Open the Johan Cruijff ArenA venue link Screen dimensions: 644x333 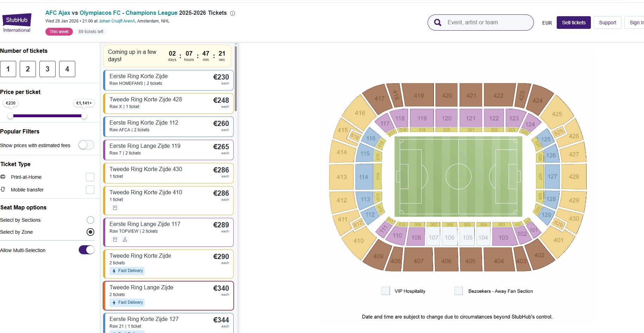(x=117, y=21)
